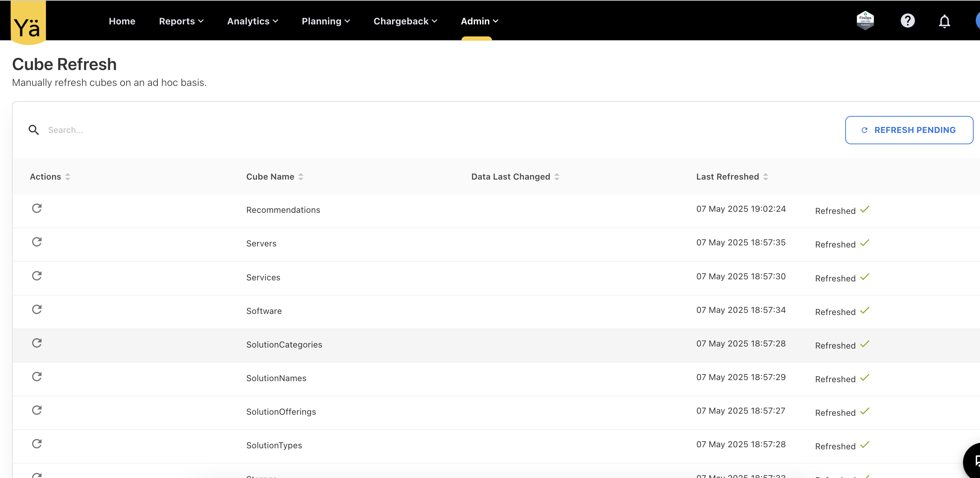Go to the Home page
Viewport: 980px width, 478px height.
coord(122,21)
